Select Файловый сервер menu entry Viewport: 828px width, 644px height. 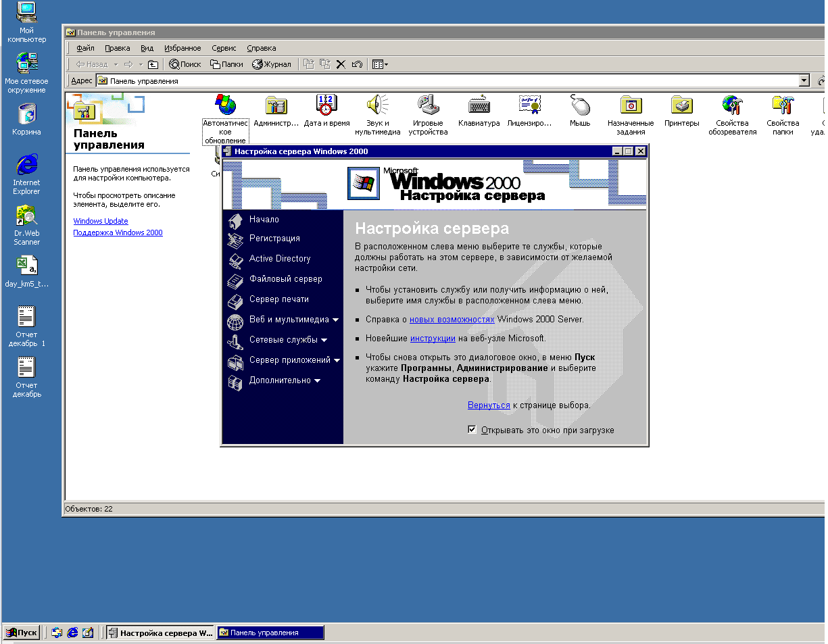coord(285,279)
